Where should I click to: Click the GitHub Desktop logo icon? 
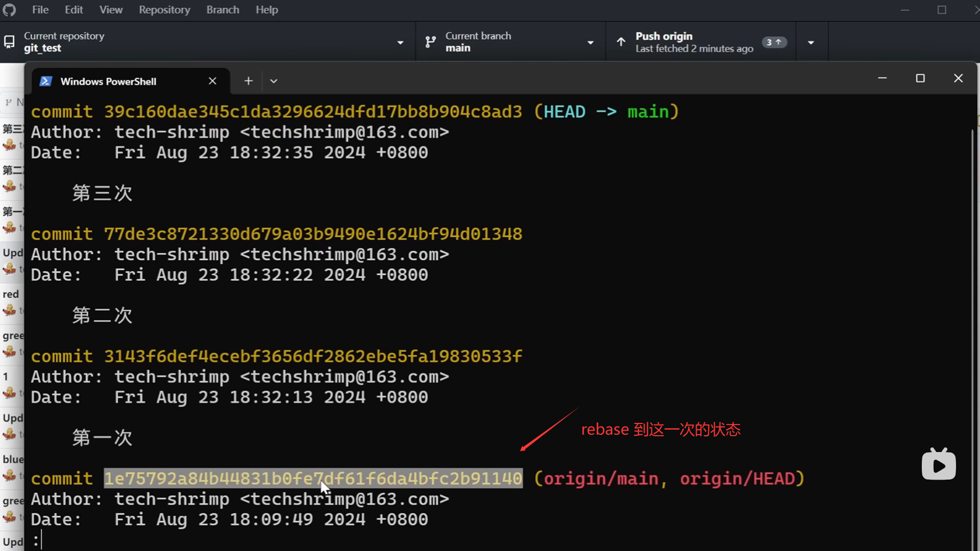pos(9,10)
